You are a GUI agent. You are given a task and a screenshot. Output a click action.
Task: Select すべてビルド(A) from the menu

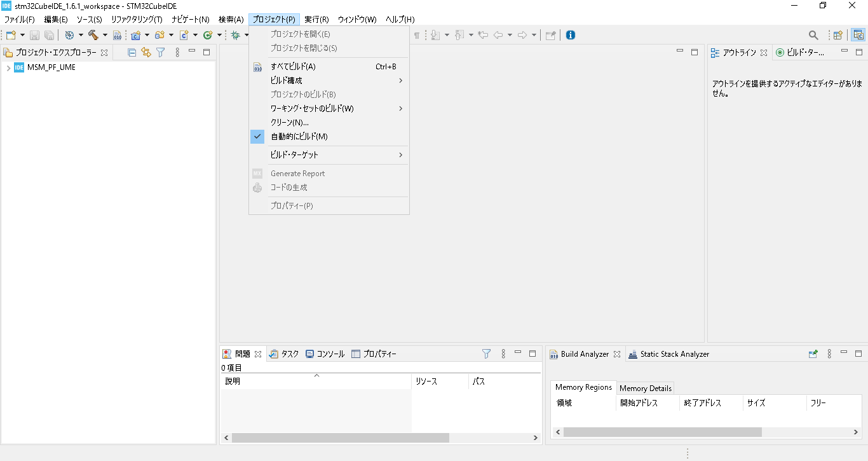click(329, 67)
